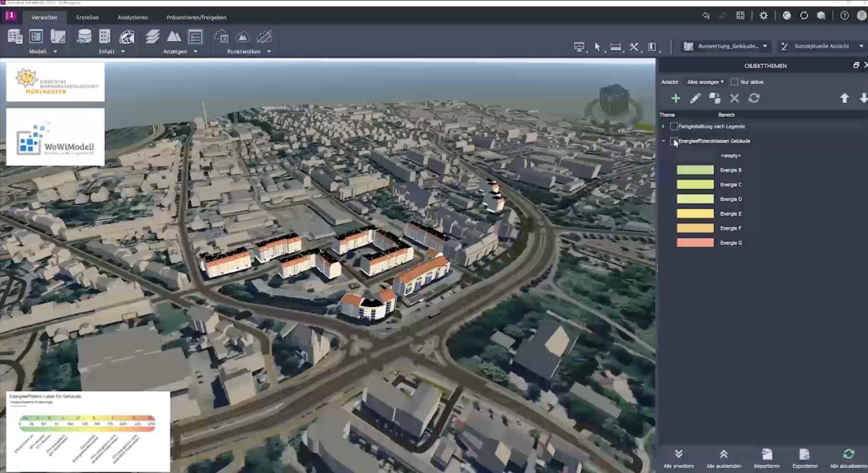
Task: Expand the Farbgestaltung nach Legende theme
Action: pyautogui.click(x=663, y=126)
